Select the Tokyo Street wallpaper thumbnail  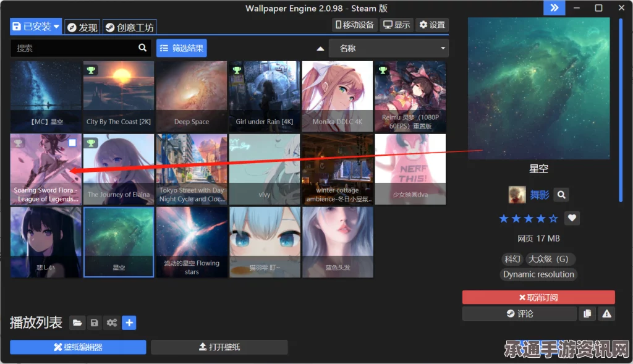click(192, 169)
